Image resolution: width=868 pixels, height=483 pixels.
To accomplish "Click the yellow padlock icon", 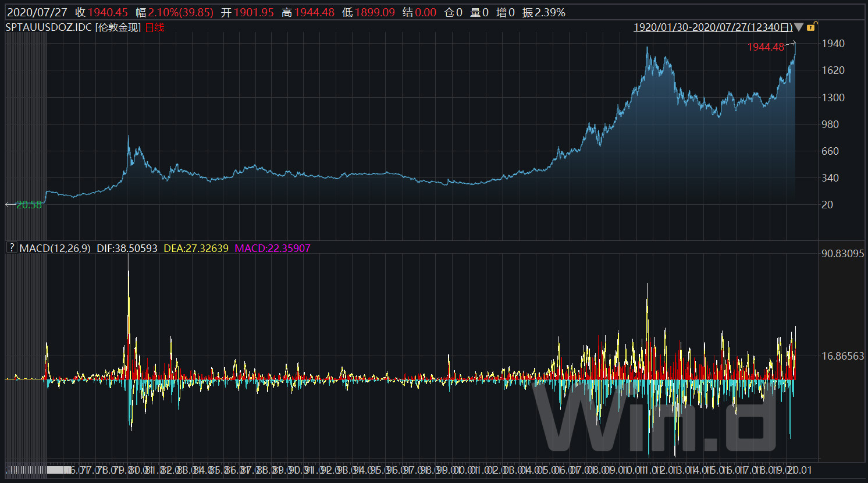I will (812, 27).
